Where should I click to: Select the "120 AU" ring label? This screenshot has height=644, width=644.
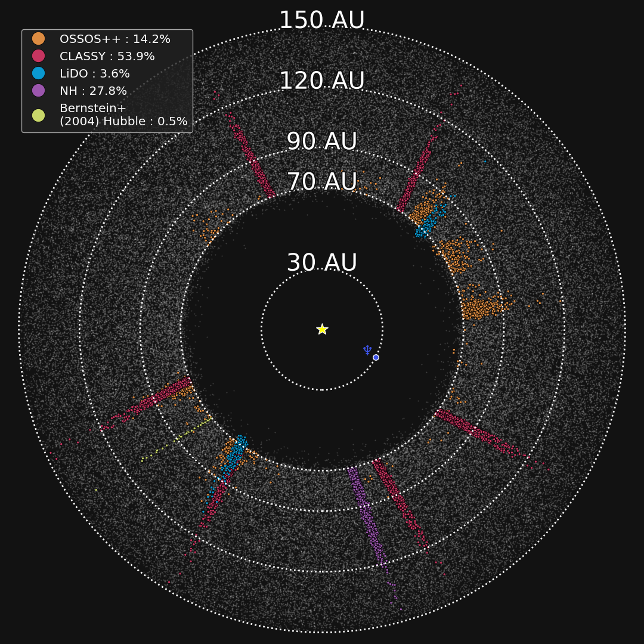click(x=321, y=81)
